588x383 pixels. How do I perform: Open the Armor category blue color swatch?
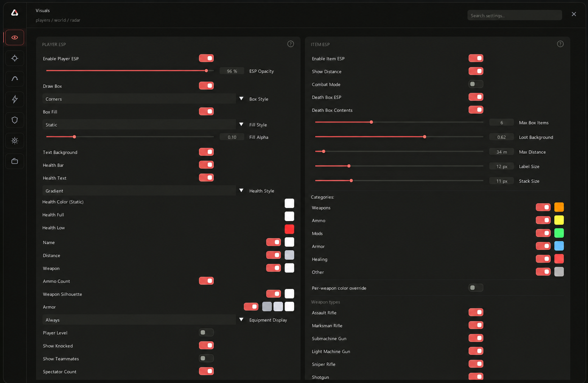click(x=559, y=246)
